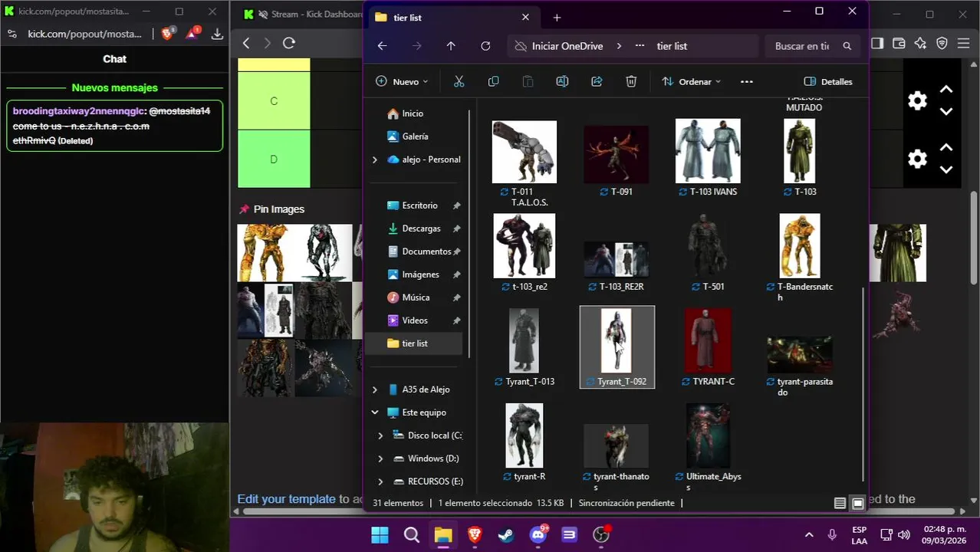Open Discord from the taskbar
This screenshot has height=552, width=980.
click(x=538, y=534)
